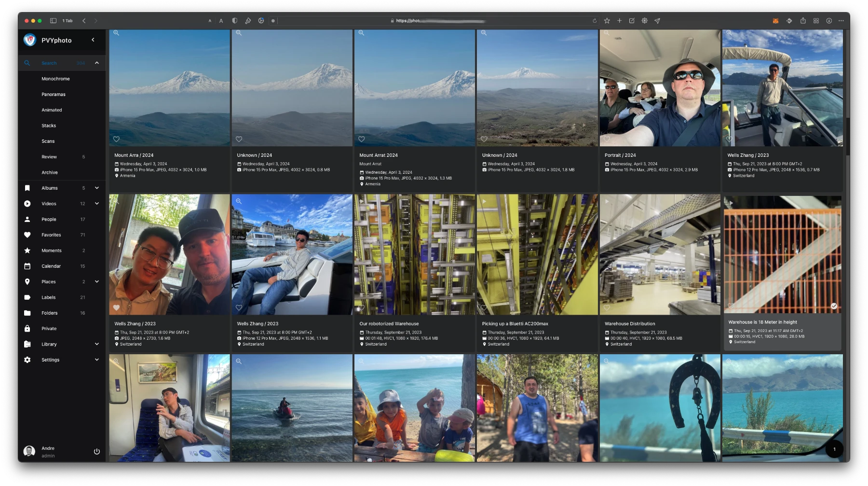Click the Search magnifier icon in sidebar

tap(27, 63)
